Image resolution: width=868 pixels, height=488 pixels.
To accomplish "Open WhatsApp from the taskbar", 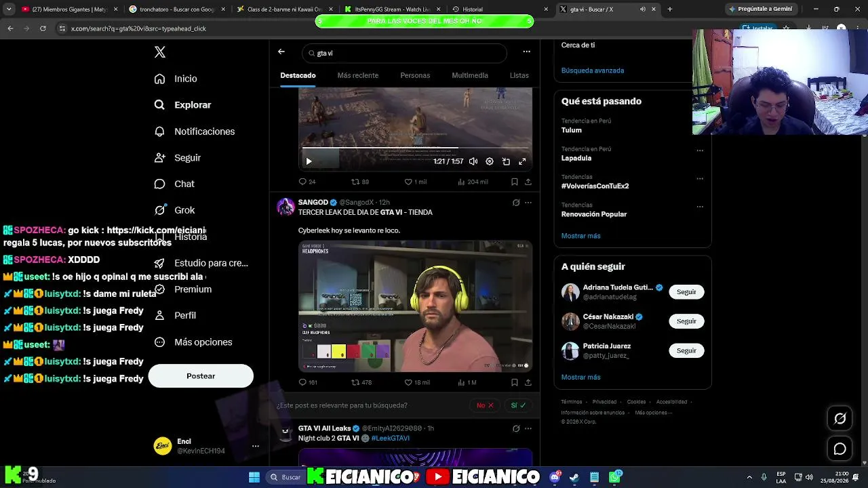I will (x=615, y=477).
